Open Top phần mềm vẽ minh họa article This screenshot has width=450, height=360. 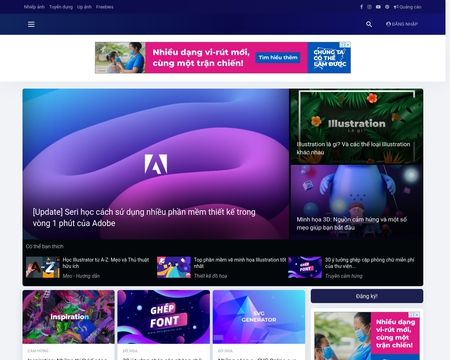coord(240,263)
